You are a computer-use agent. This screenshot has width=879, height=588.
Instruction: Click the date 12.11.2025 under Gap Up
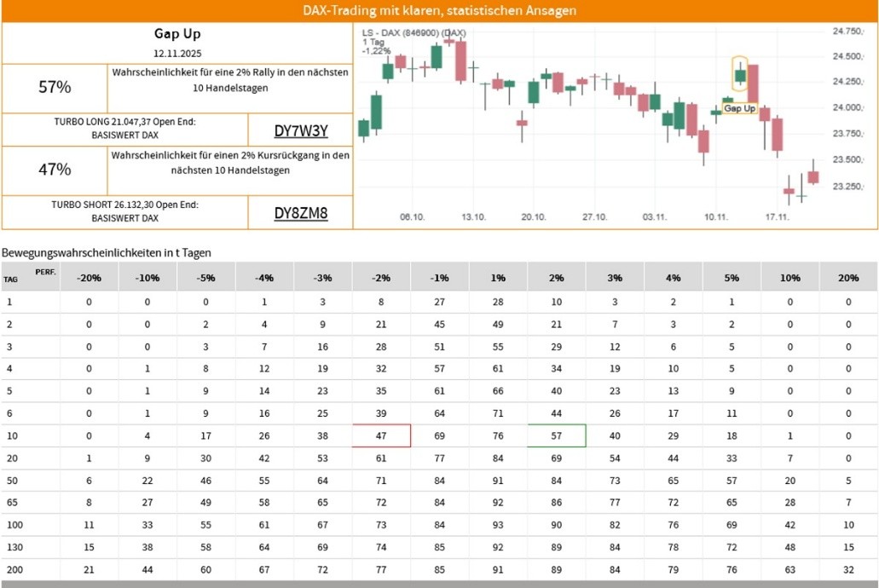pos(176,53)
